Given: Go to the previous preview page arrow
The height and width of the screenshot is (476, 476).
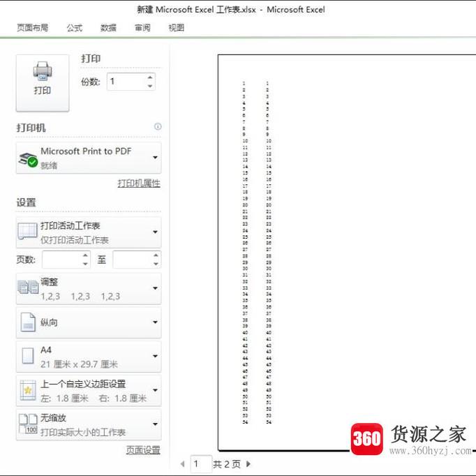Looking at the screenshot, I should click(x=182, y=464).
